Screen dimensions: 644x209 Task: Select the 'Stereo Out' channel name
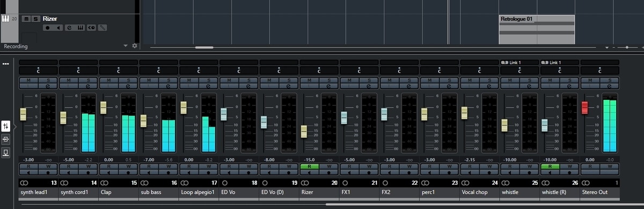[595, 192]
